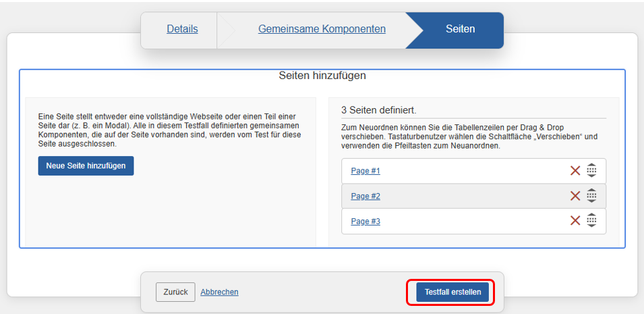Click the Seiten hinzufügen heading

click(x=322, y=76)
